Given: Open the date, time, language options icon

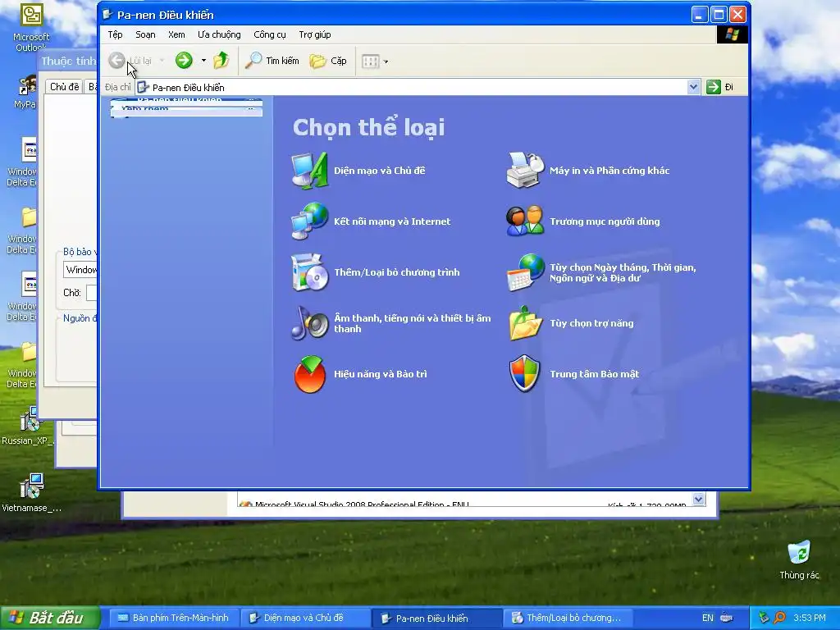Looking at the screenshot, I should [x=525, y=272].
